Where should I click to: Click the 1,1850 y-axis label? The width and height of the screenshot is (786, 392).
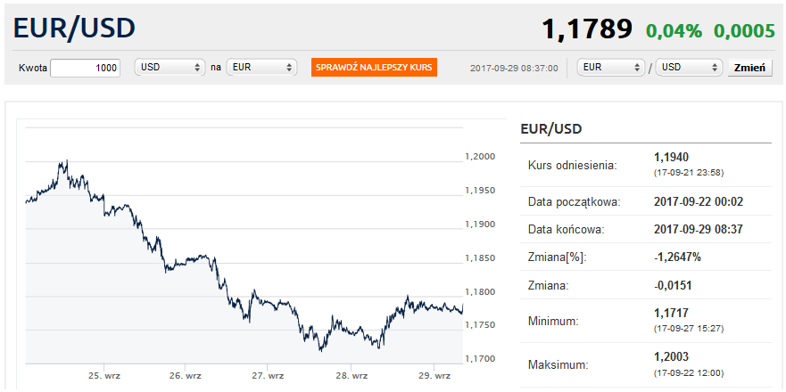(x=480, y=258)
